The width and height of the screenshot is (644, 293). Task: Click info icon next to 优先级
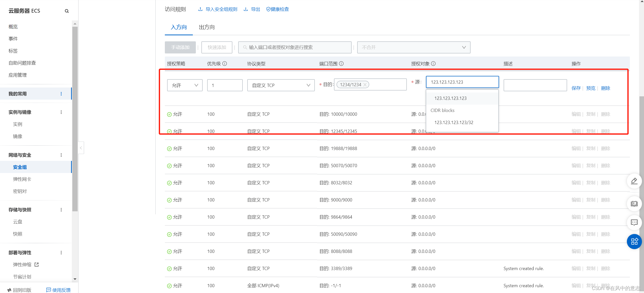pyautogui.click(x=225, y=64)
